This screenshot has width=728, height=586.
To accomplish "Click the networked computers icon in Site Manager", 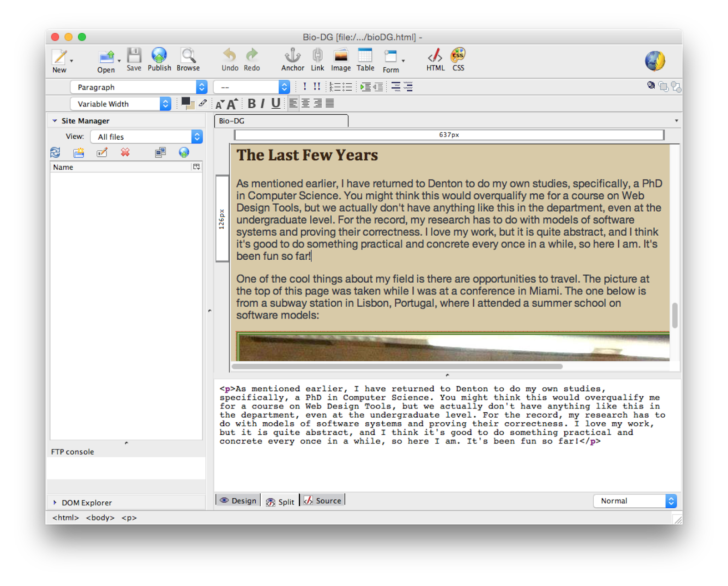I will [160, 152].
